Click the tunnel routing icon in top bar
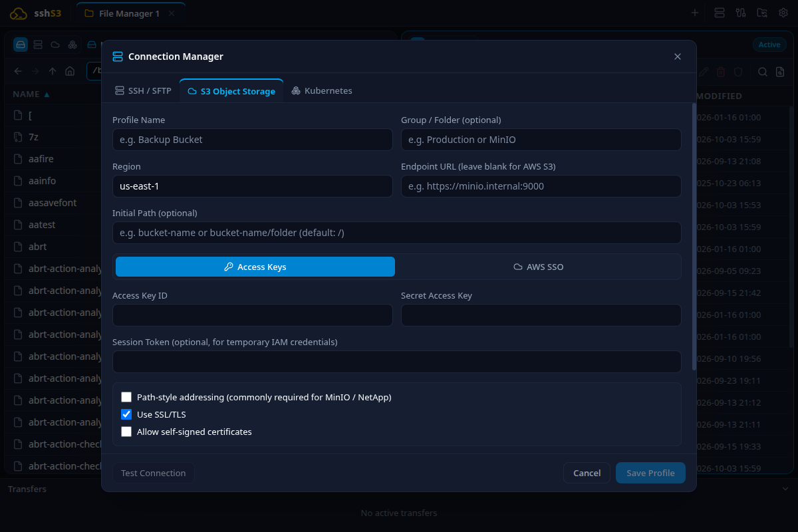This screenshot has height=532, width=798. 741,13
